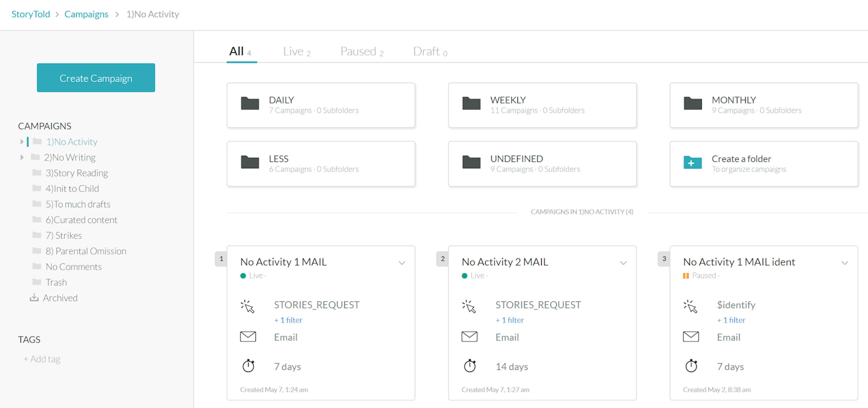
Task: Select 4)Init to Child in campaigns tree
Action: [x=72, y=188]
